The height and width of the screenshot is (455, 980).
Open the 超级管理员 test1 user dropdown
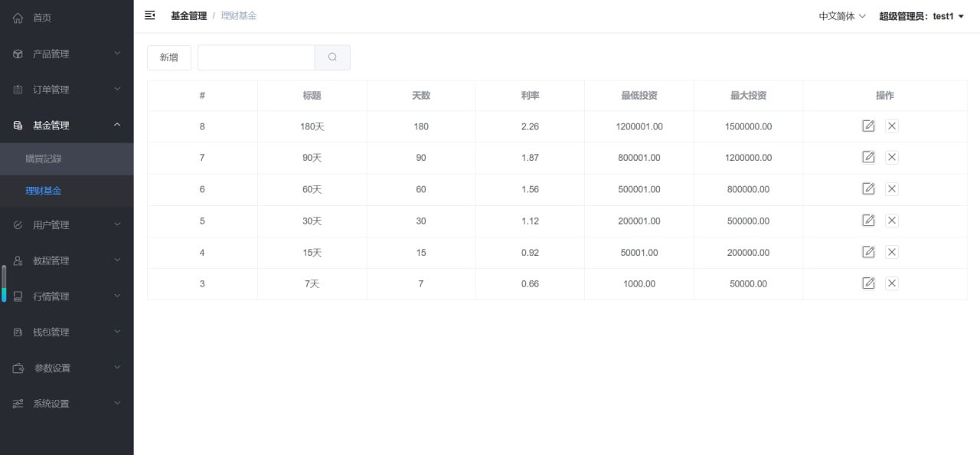921,16
